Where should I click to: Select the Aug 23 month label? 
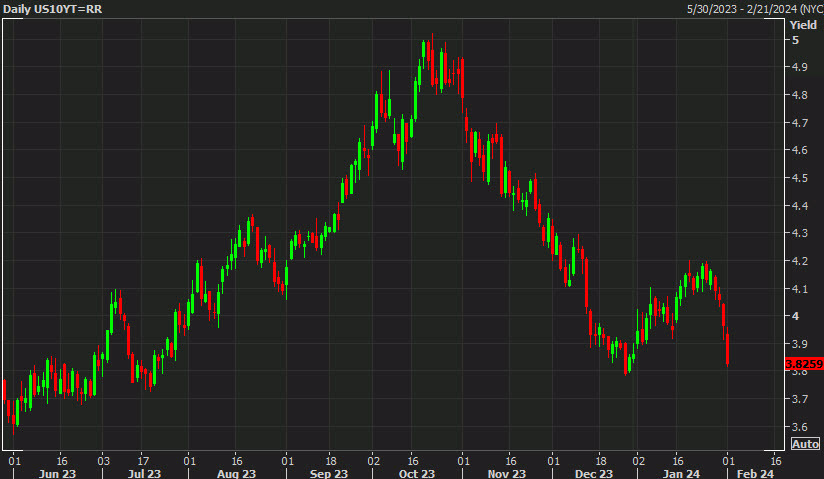pos(236,473)
